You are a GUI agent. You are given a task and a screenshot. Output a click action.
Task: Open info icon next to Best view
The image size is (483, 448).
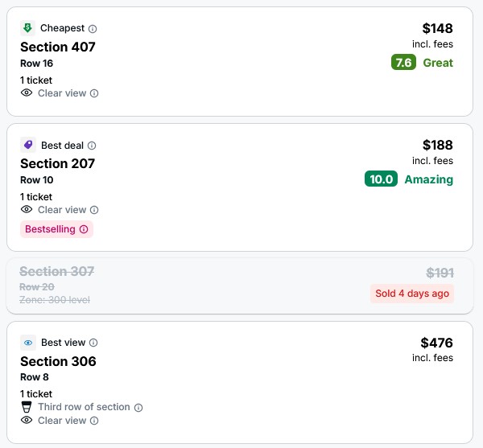tap(93, 343)
